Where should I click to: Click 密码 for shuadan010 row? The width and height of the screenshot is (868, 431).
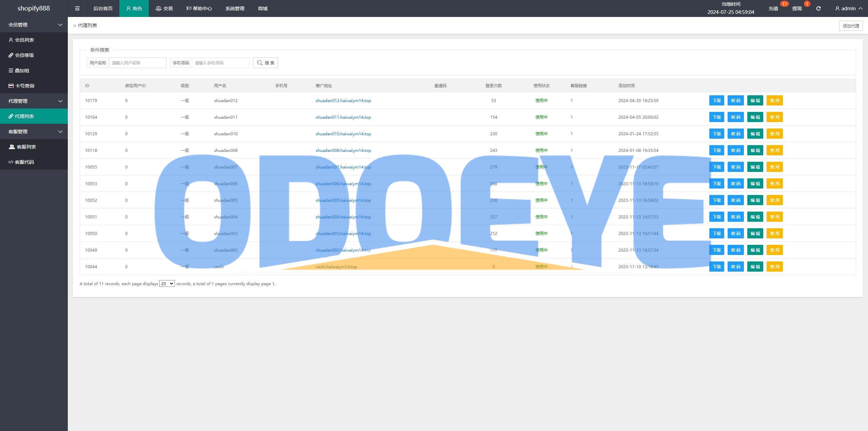735,134
